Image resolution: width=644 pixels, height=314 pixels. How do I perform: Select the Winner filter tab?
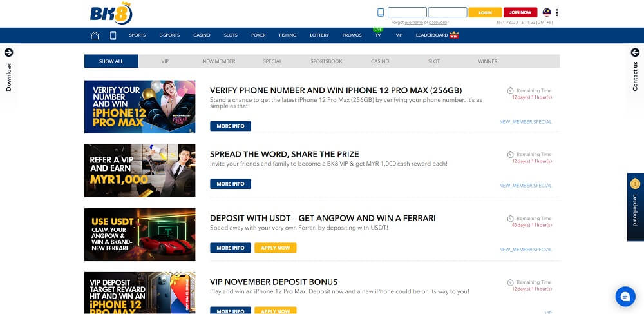point(488,61)
